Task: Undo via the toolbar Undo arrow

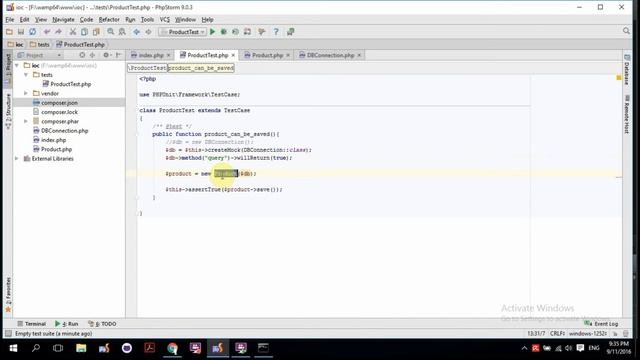Action: 47,32
